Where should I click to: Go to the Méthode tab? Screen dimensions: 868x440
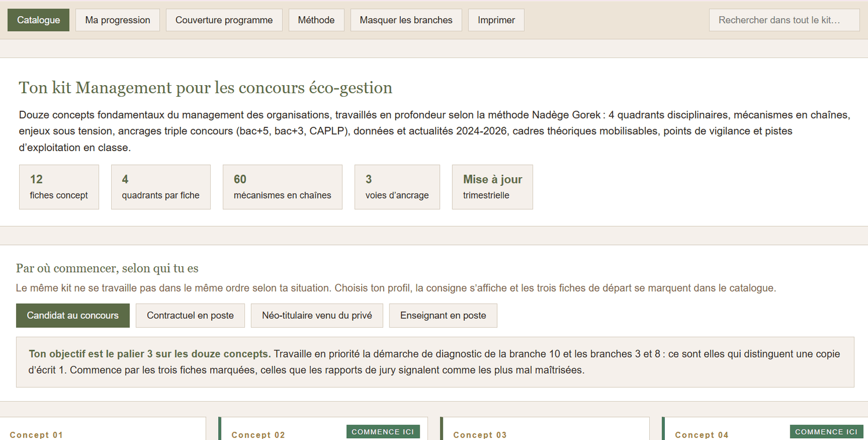(316, 20)
